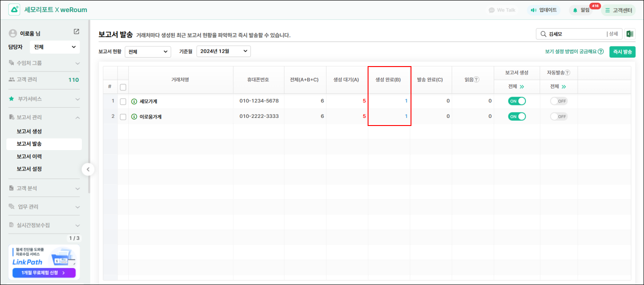Turn off 보고서 생성 toggle for 세모가게

[517, 101]
